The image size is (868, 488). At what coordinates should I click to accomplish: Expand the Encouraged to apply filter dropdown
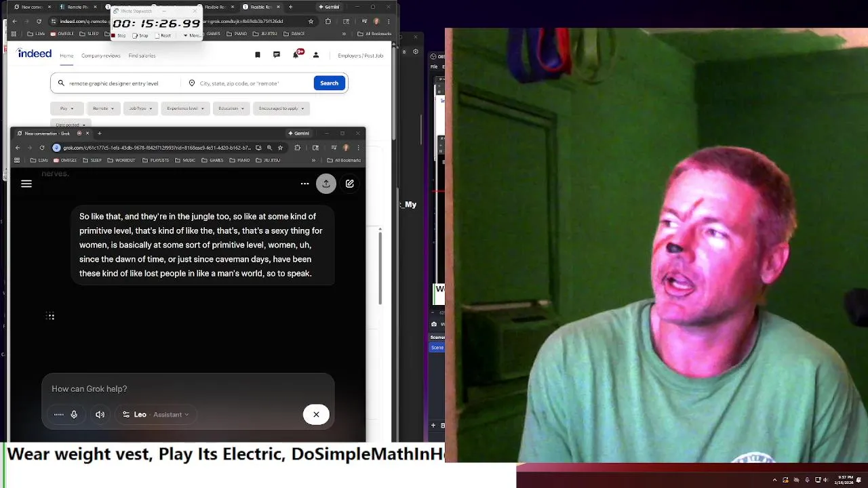pos(281,108)
